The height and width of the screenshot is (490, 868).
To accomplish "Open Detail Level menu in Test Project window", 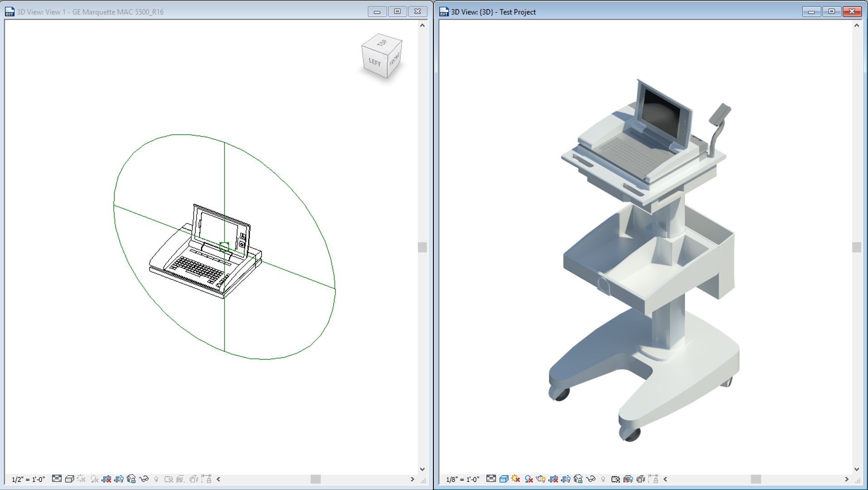I will pos(491,479).
